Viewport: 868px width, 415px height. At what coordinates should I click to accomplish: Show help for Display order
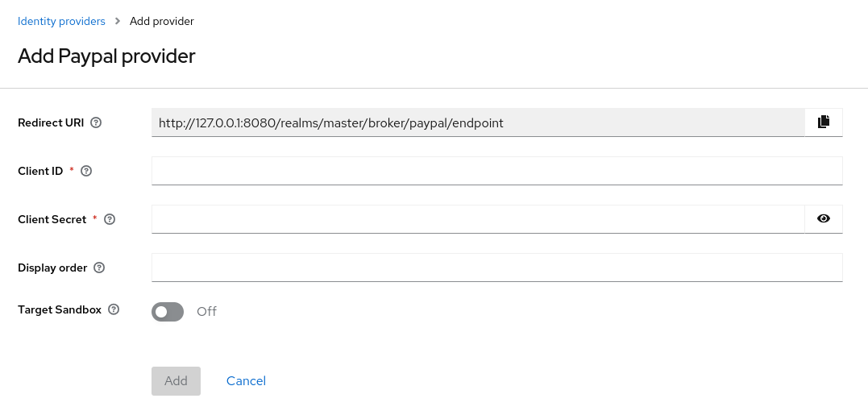[99, 268]
